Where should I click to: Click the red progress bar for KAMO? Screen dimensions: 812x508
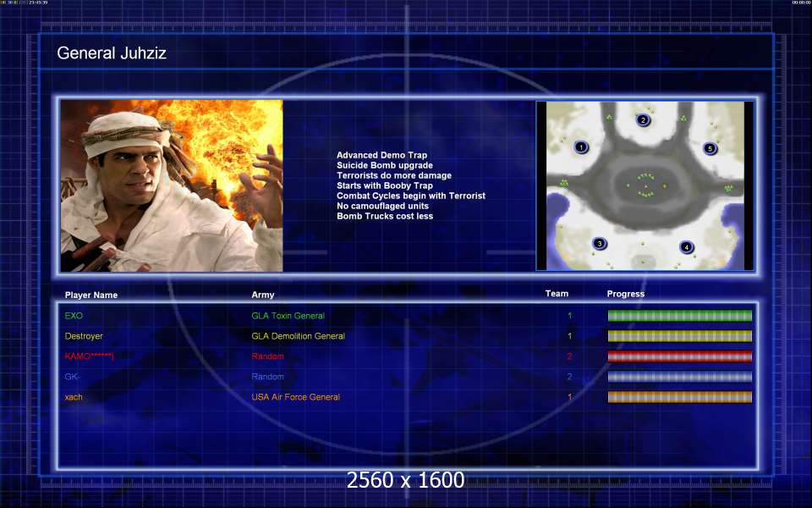coord(679,356)
